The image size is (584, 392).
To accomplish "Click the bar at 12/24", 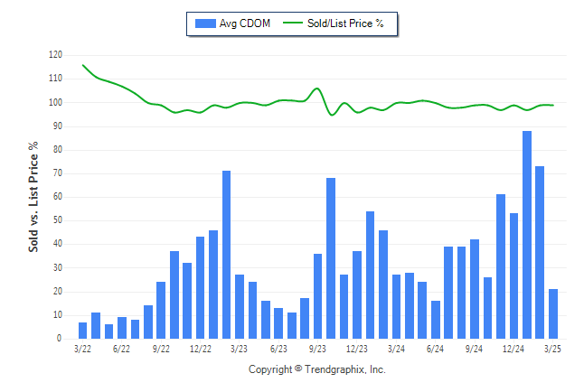I will click(513, 275).
